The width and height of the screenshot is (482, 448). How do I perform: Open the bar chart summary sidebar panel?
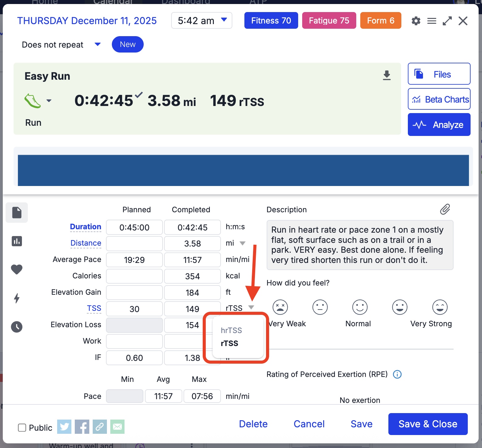(17, 241)
